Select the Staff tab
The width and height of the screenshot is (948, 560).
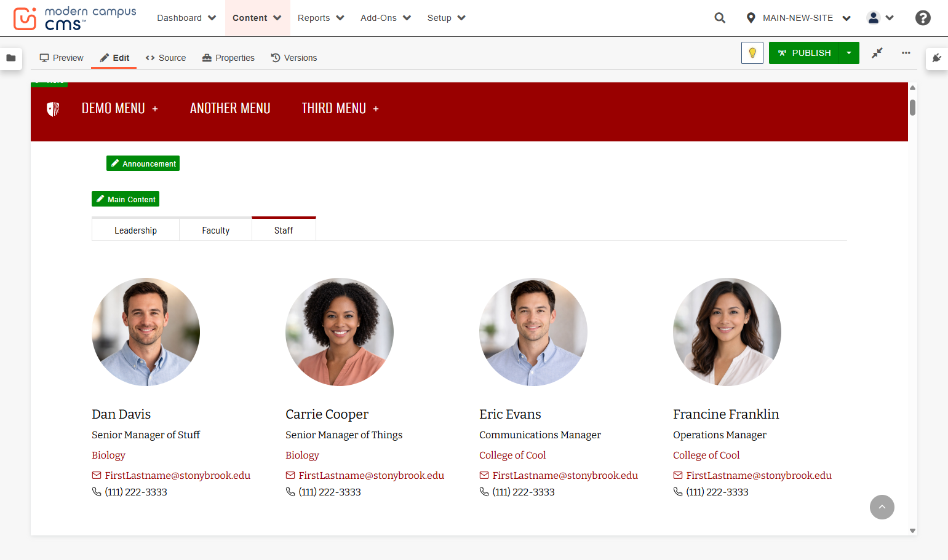(x=284, y=229)
